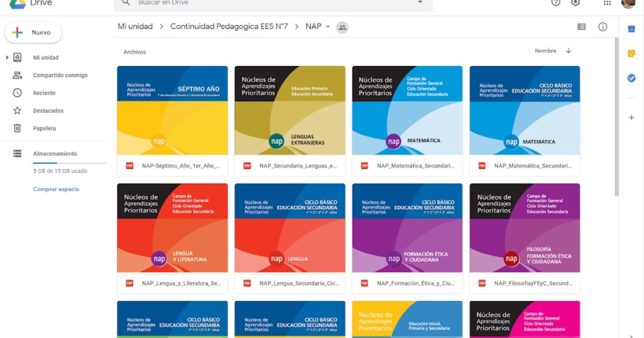Open the settings gear icon

click(575, 3)
